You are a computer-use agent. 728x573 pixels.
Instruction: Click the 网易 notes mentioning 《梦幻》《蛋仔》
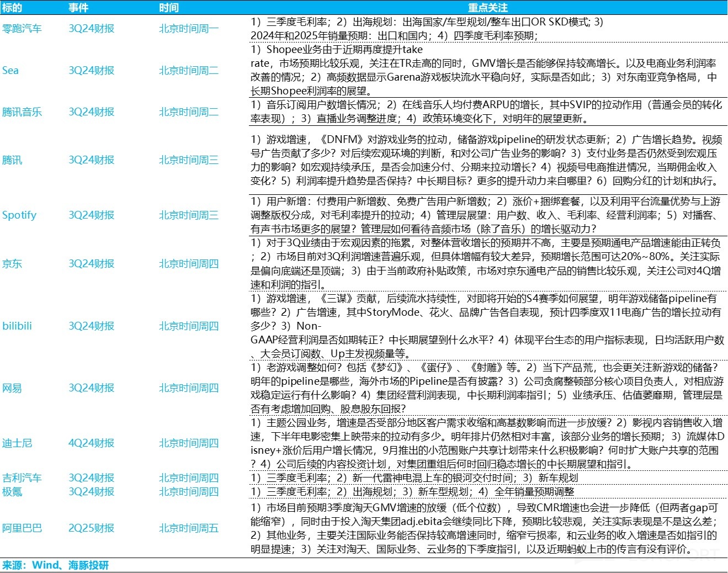[487, 388]
